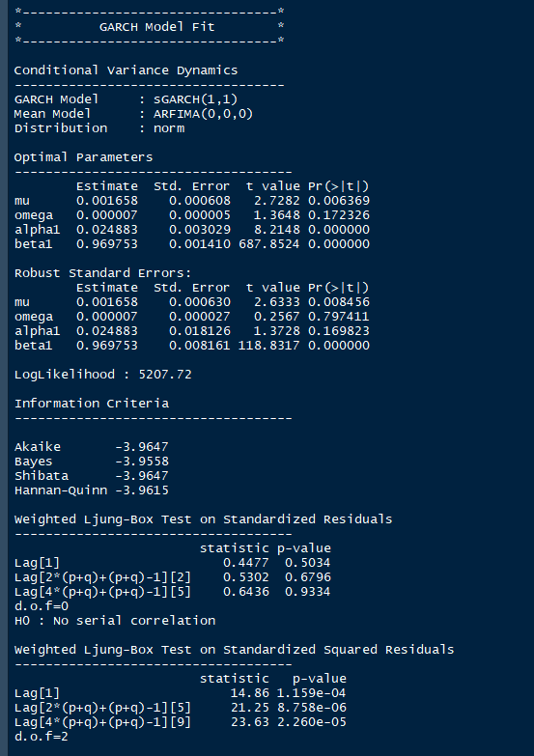This screenshot has height=756, width=534.
Task: Click the LogLikelihood value 5207.72
Action: [x=165, y=375]
